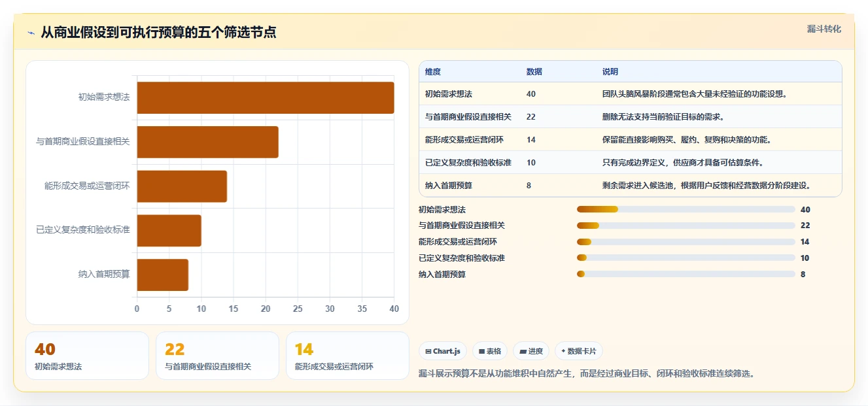
Task: Click the 漏斗转化 tag in header
Action: (824, 29)
